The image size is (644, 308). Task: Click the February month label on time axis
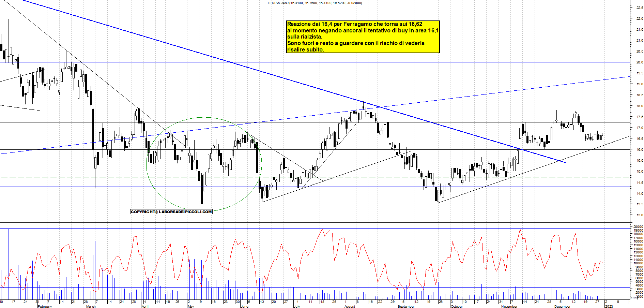point(45,306)
